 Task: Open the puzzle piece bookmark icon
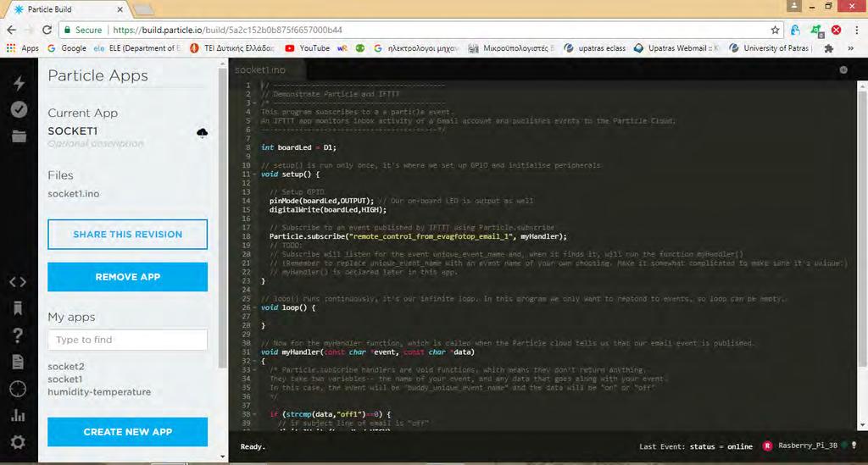pyautogui.click(x=829, y=48)
